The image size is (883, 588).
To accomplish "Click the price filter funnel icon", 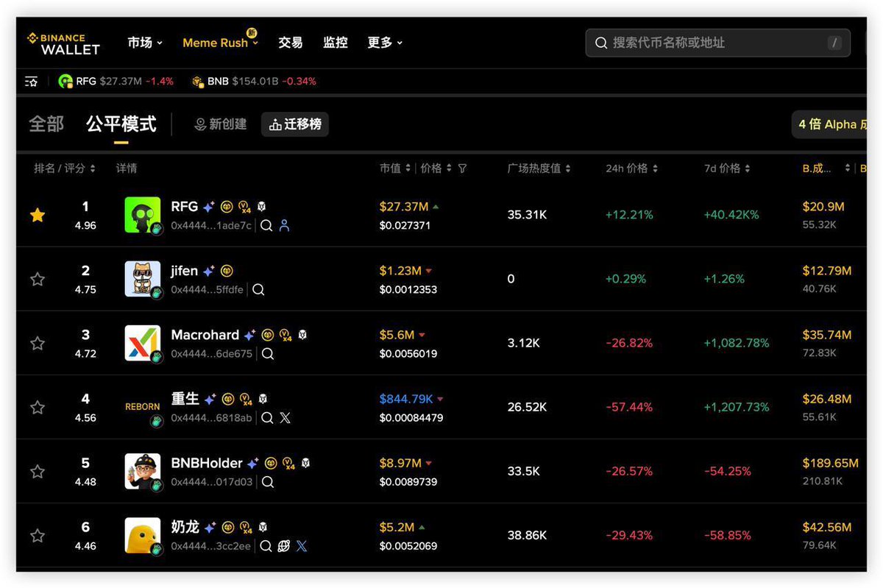I will (x=462, y=169).
